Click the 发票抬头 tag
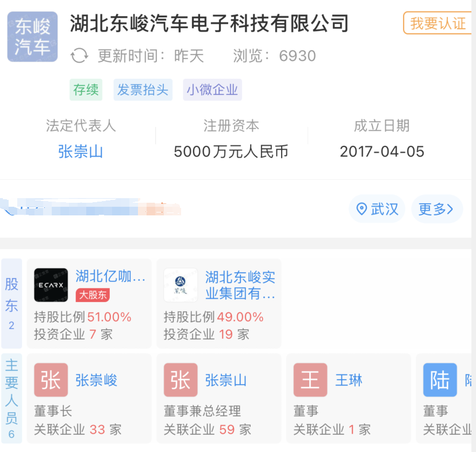This screenshot has width=476, height=452. pos(143,90)
